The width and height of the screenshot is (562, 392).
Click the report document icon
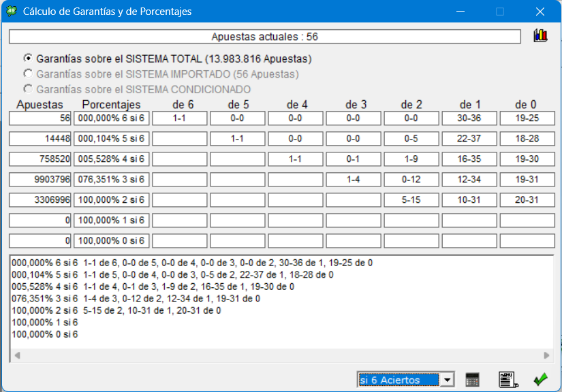508,380
